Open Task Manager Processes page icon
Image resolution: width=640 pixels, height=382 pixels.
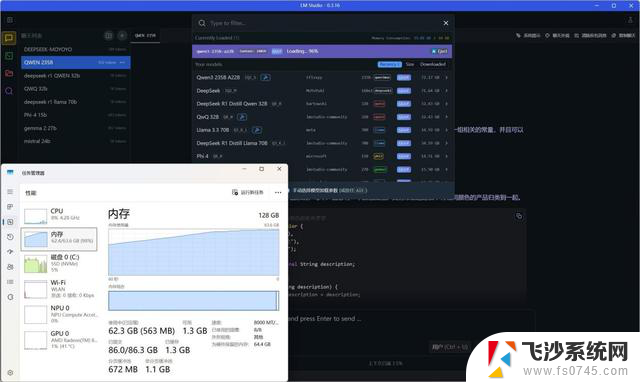[10, 207]
